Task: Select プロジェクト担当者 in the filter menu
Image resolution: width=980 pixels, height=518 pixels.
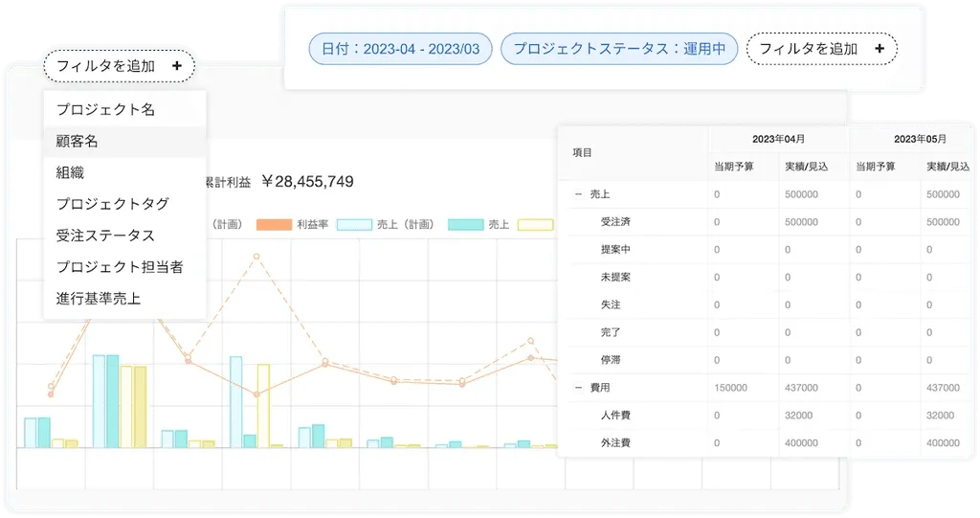Action: 119,267
